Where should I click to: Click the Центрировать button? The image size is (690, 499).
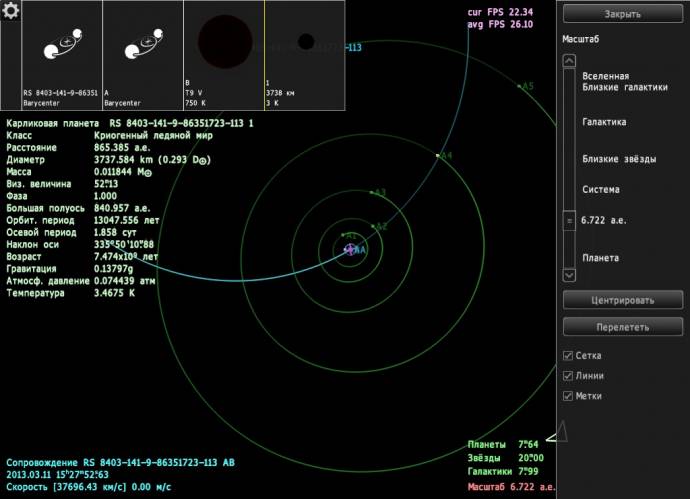[623, 300]
